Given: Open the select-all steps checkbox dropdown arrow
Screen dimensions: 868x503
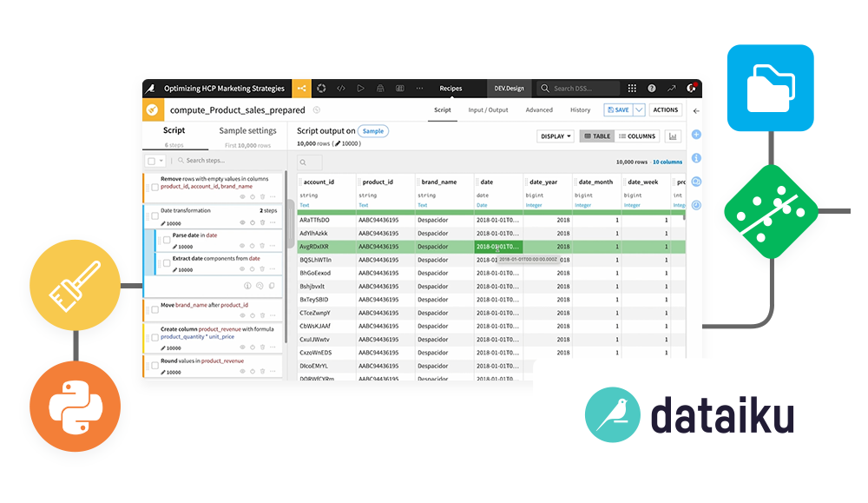Looking at the screenshot, I should click(x=161, y=161).
